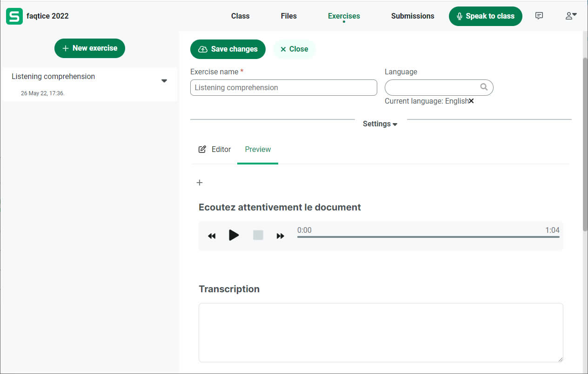Click Save changes button
Viewport: 588px width, 374px height.
pyautogui.click(x=227, y=49)
